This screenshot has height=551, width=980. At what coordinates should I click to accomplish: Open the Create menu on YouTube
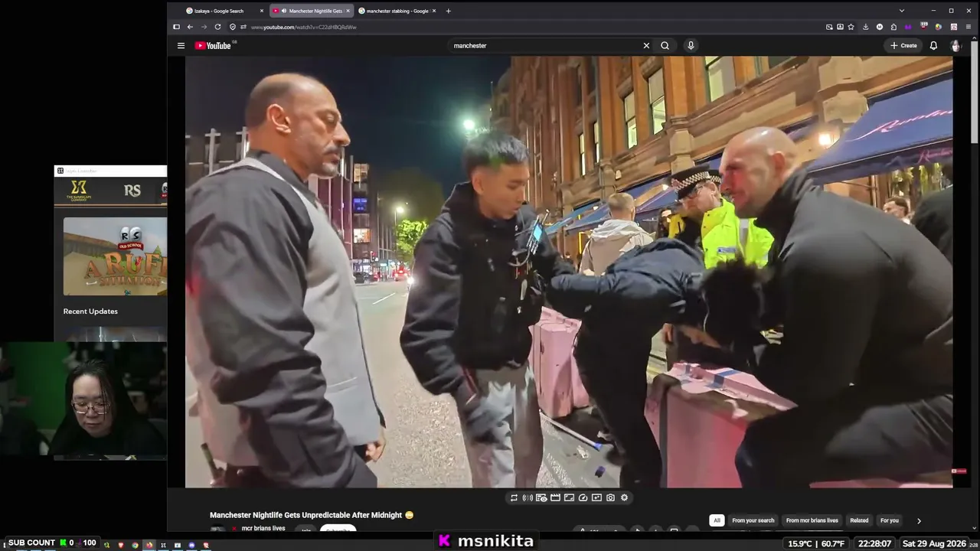(903, 46)
